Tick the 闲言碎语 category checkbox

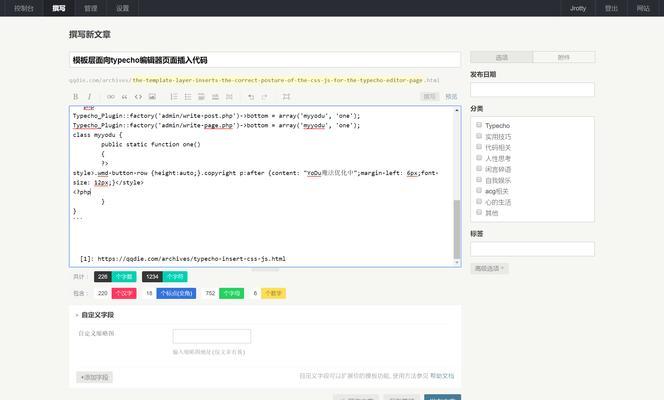[x=479, y=169]
